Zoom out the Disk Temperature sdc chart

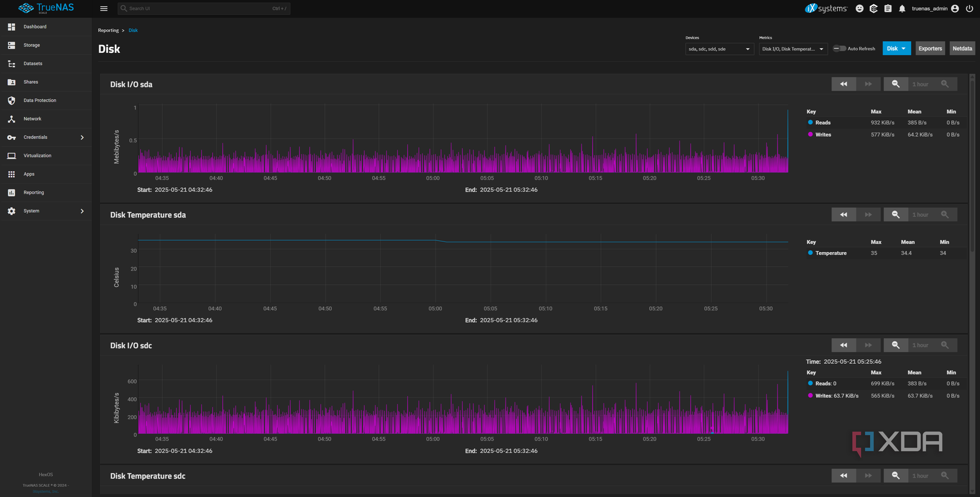point(896,476)
